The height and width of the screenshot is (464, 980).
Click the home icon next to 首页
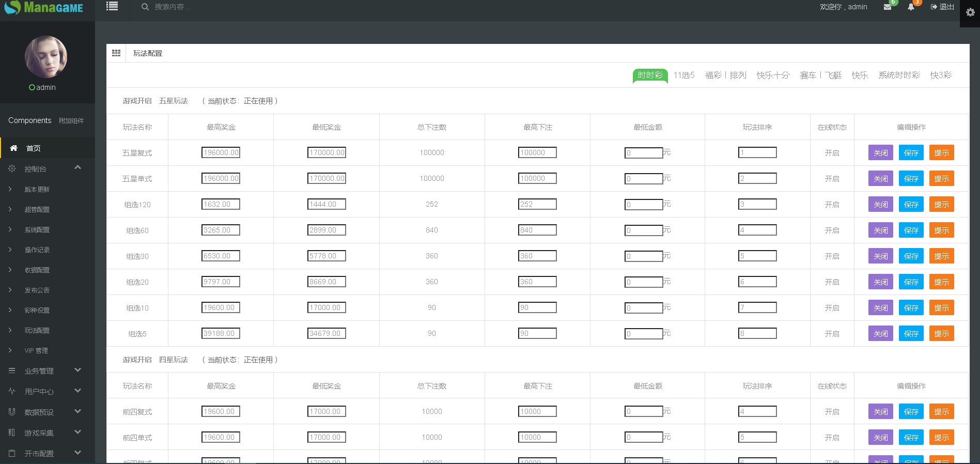[x=14, y=148]
